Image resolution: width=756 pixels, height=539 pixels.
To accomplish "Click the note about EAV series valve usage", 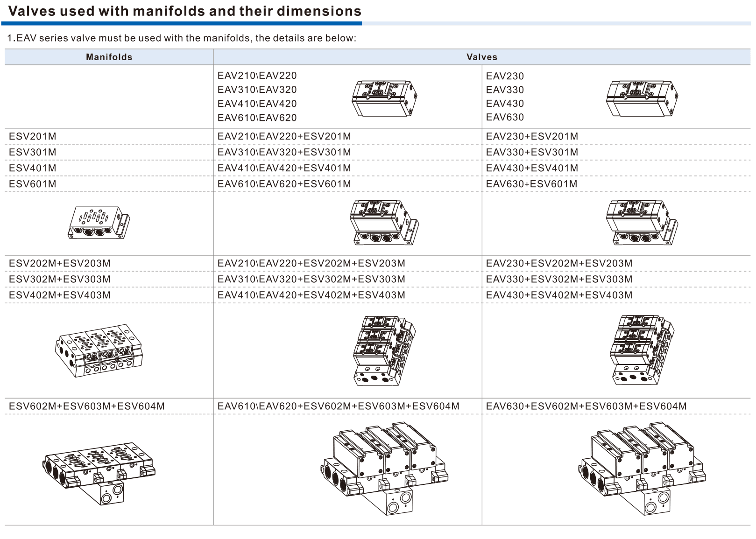I will 182,38.
